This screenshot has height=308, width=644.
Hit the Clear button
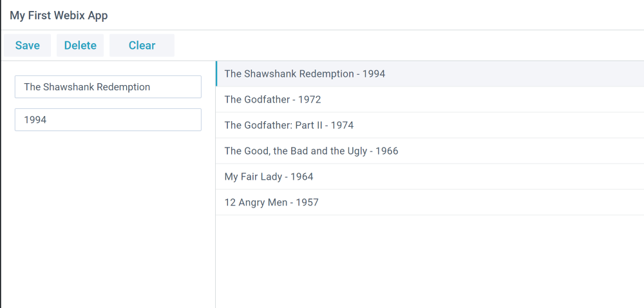pyautogui.click(x=142, y=45)
